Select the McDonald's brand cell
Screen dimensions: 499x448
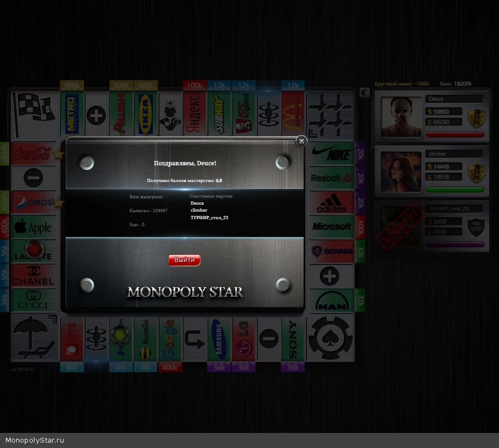pos(293,114)
